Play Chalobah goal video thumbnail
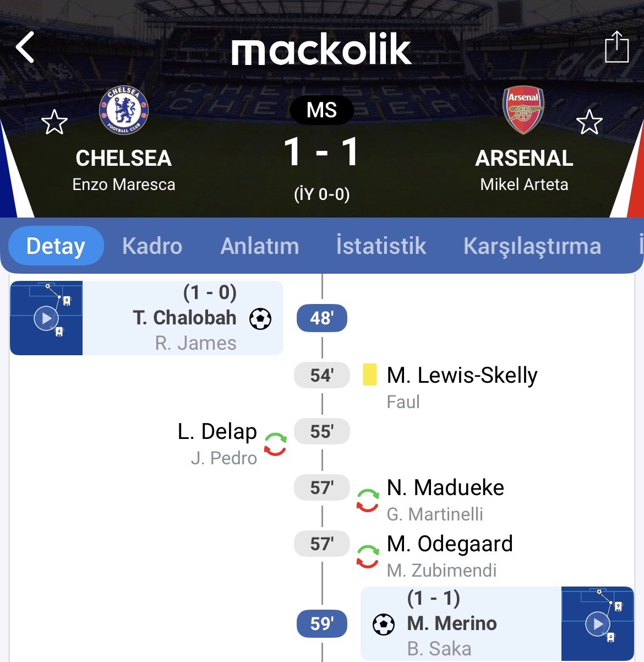This screenshot has height=662, width=644. (46, 318)
